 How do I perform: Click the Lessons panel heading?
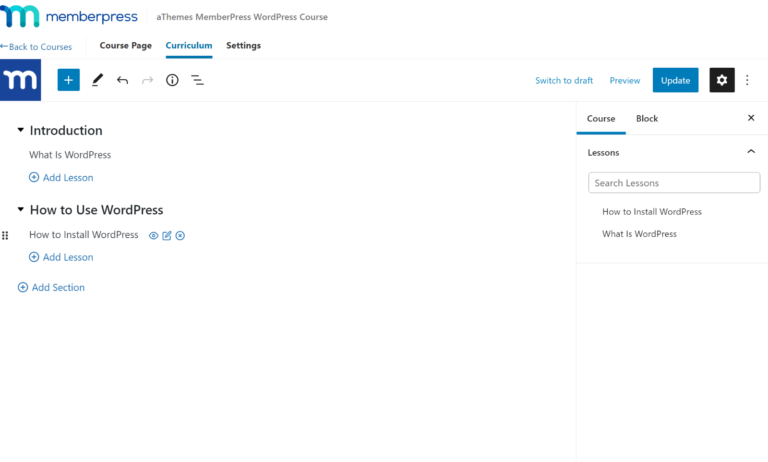click(603, 152)
